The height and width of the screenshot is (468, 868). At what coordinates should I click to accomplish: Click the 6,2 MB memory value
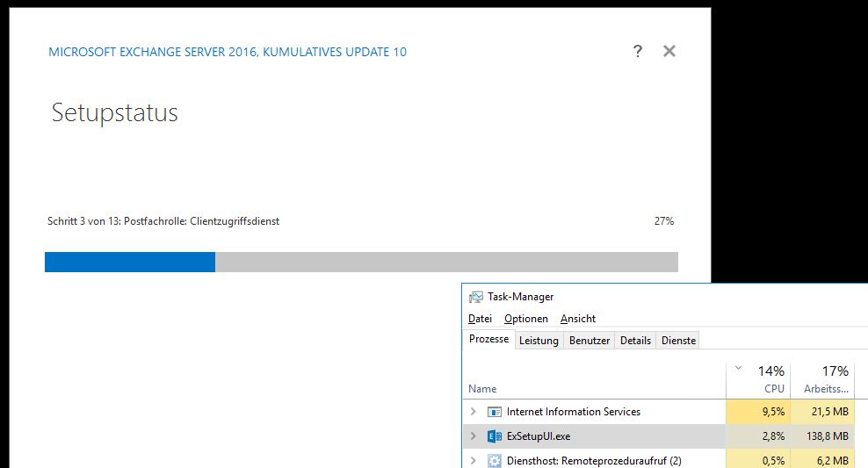833,460
